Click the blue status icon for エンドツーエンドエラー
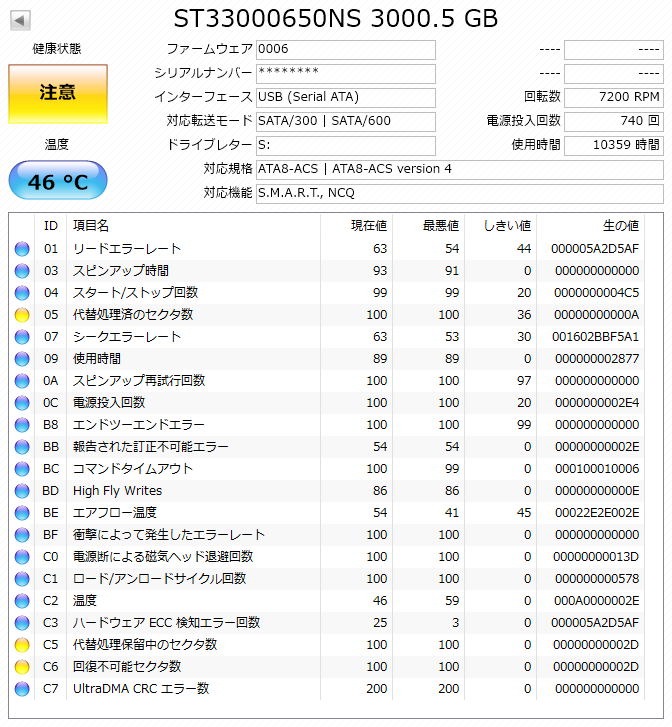Screen dimensions: 672x727 (22, 425)
